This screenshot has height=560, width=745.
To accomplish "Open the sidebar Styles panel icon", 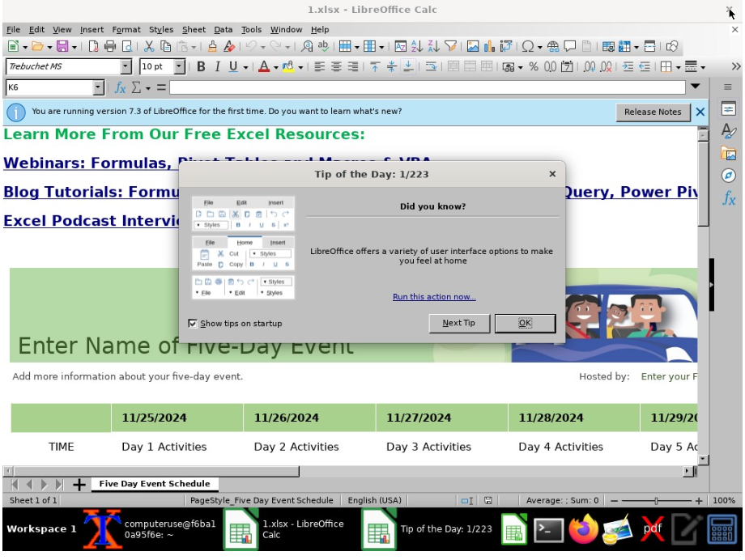I will 728,130.
